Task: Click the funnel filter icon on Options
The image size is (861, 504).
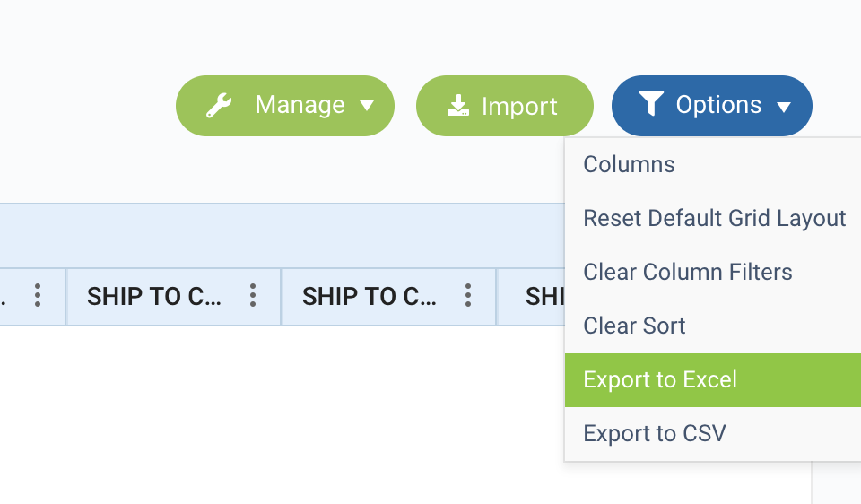Action: (x=651, y=104)
